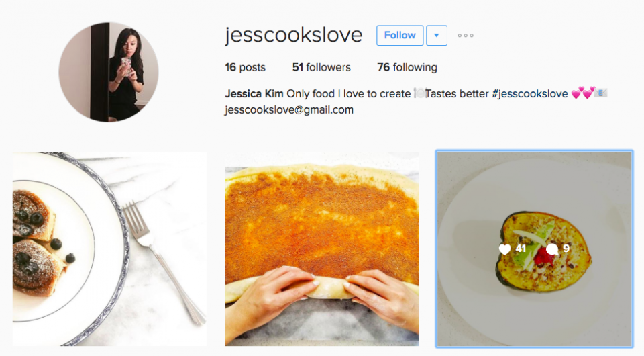The width and height of the screenshot is (644, 356).
Task: Click the jesscookslove@gmail.com email text
Action: click(x=289, y=110)
